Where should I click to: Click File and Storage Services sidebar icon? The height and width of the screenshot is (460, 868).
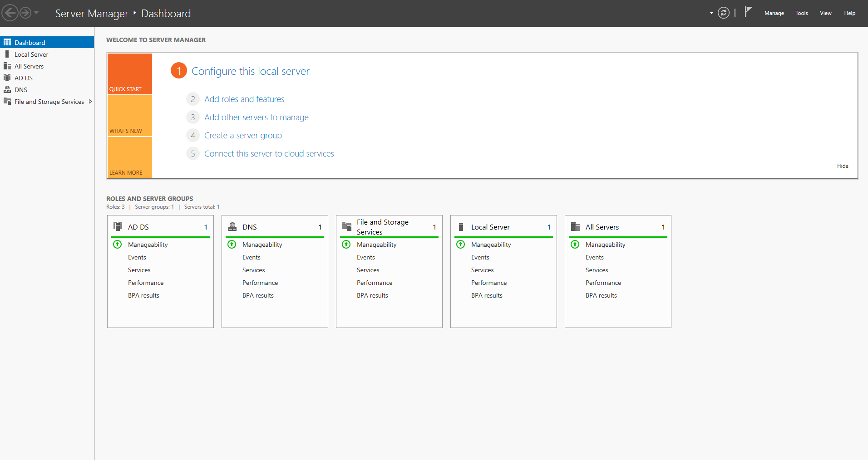(7, 101)
